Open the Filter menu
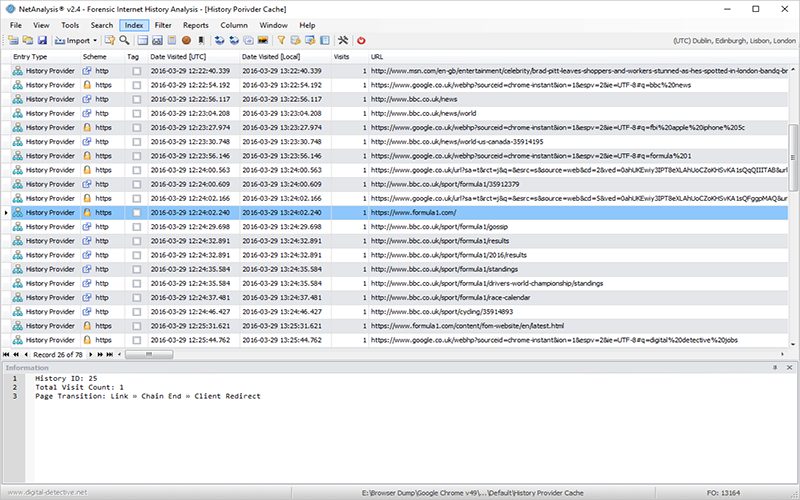This screenshot has height=500, width=800. pos(163,25)
